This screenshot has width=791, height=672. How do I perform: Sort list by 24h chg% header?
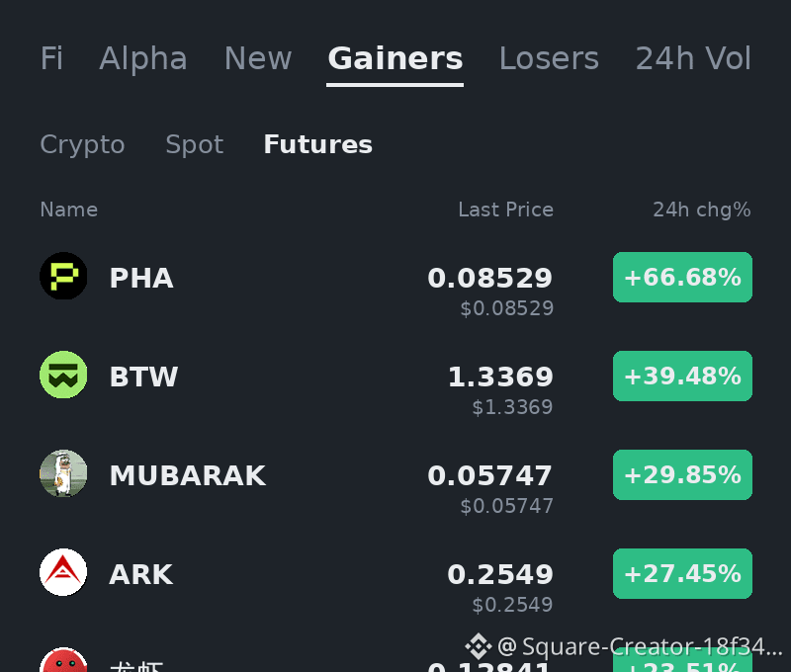pos(702,210)
